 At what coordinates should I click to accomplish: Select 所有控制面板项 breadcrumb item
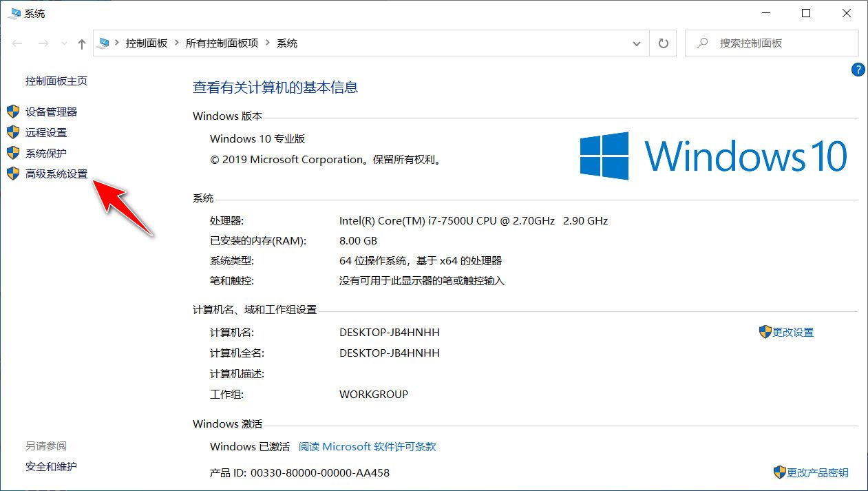coord(222,43)
